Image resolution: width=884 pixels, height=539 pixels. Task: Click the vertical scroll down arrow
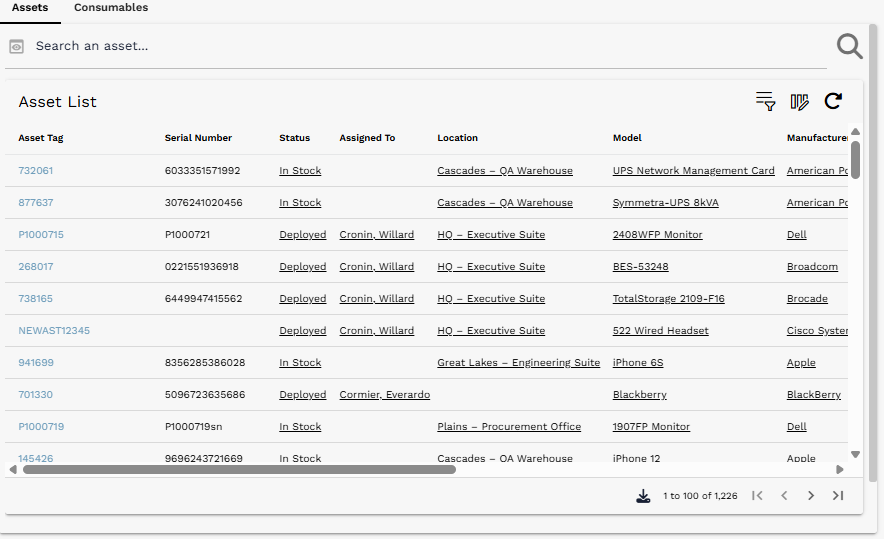(855, 454)
